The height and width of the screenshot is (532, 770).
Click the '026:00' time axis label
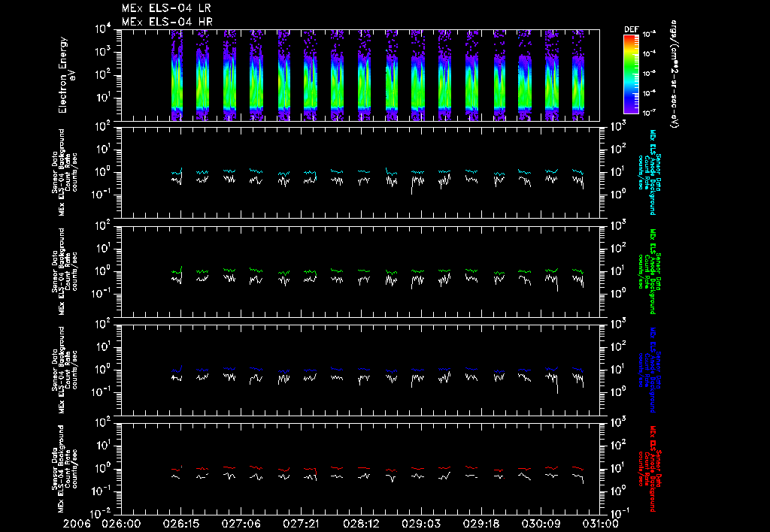pyautogui.click(x=121, y=524)
